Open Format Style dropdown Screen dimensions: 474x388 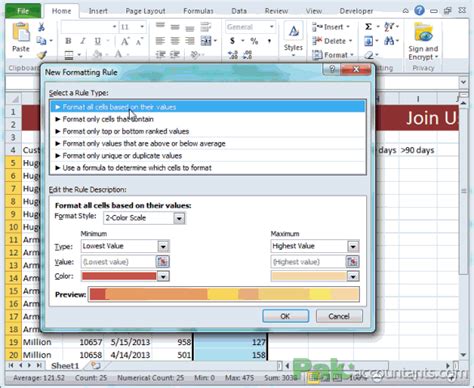pos(179,218)
